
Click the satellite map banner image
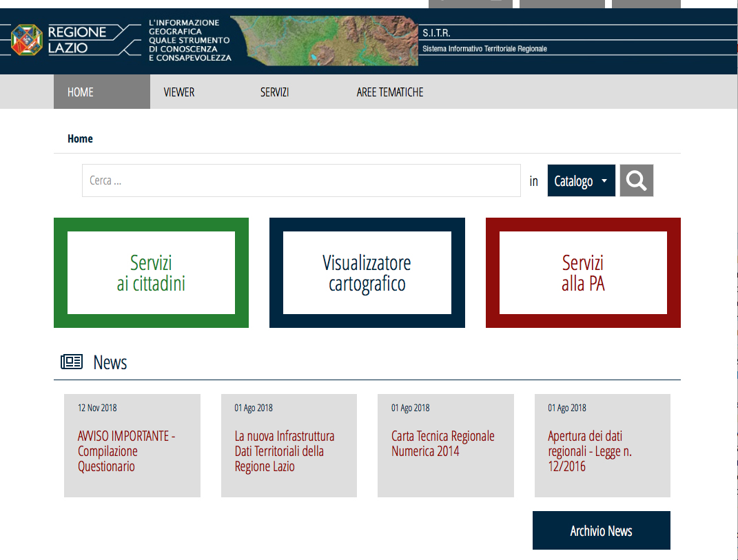(x=324, y=41)
